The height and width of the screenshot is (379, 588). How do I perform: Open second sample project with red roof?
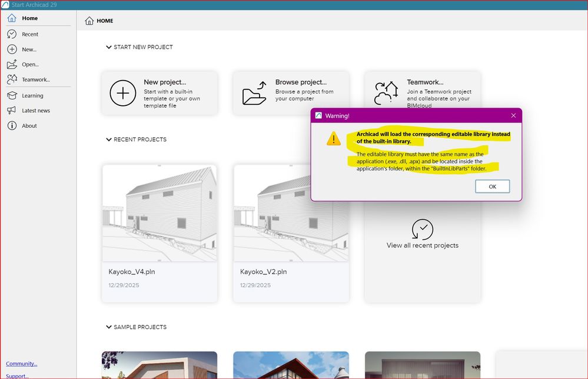point(291,365)
